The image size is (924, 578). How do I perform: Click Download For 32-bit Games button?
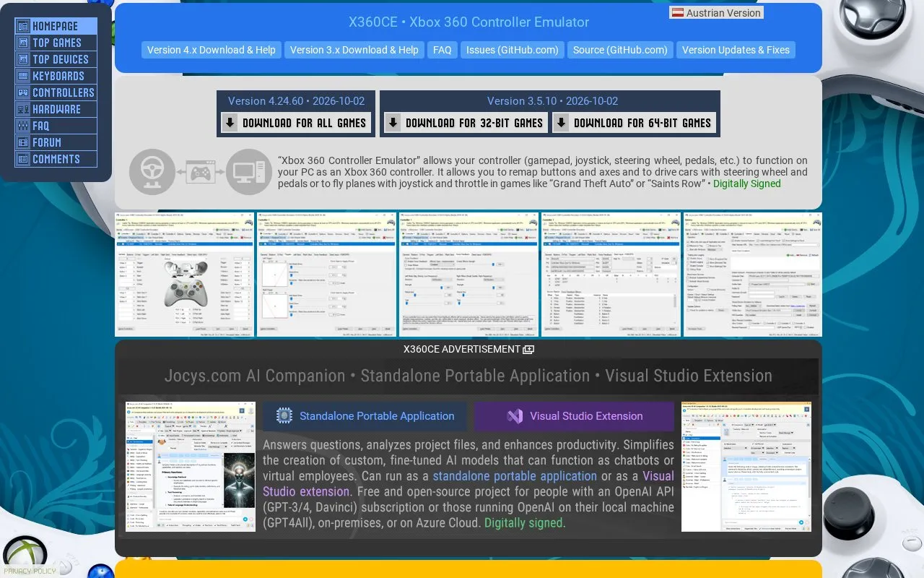(466, 123)
